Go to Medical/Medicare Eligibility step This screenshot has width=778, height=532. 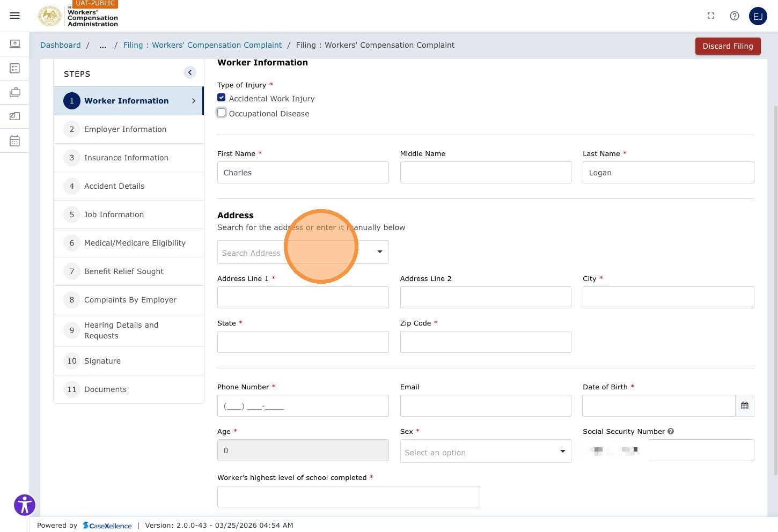[x=129, y=243]
